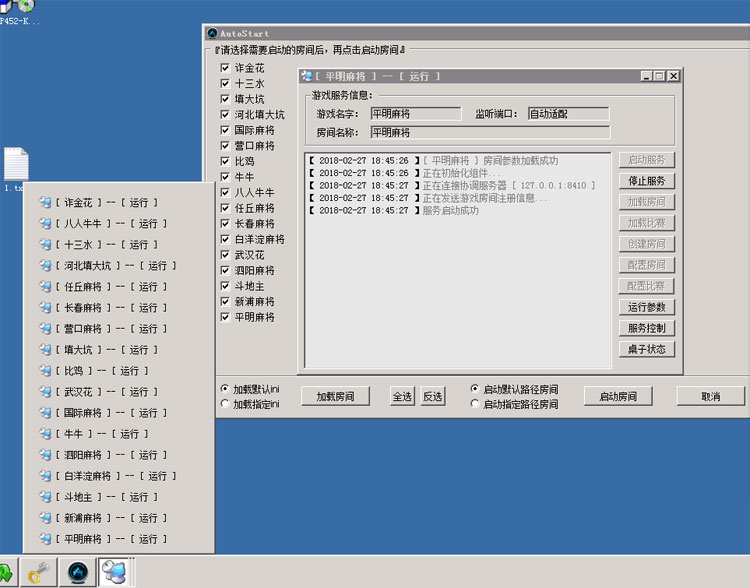Uncheck the 诈金花 room checkbox
The image size is (750, 588).
[x=225, y=69]
